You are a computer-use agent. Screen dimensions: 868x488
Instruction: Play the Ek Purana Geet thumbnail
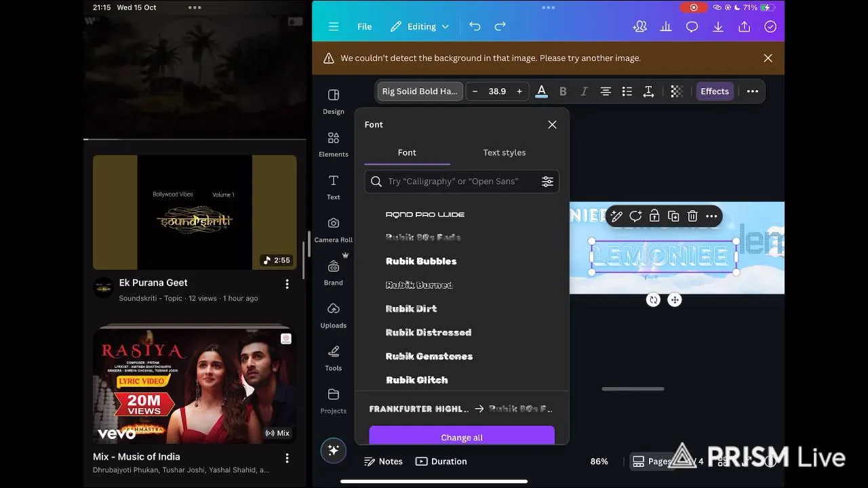[195, 212]
